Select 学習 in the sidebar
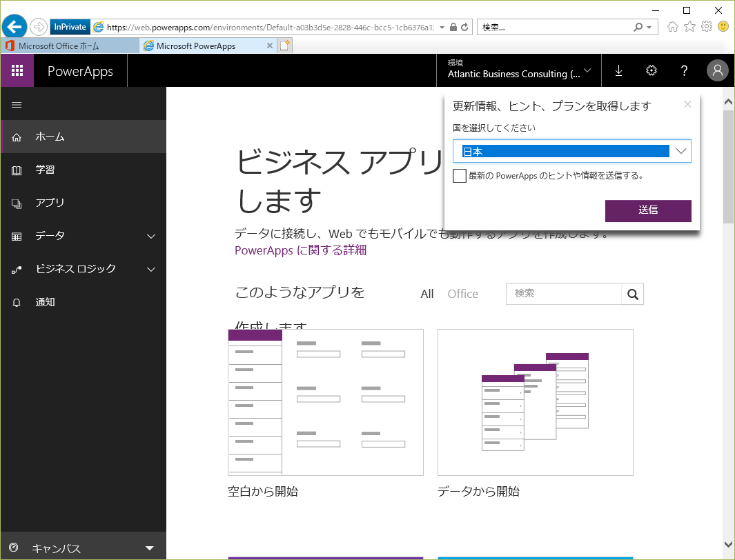The image size is (735, 560). click(84, 170)
